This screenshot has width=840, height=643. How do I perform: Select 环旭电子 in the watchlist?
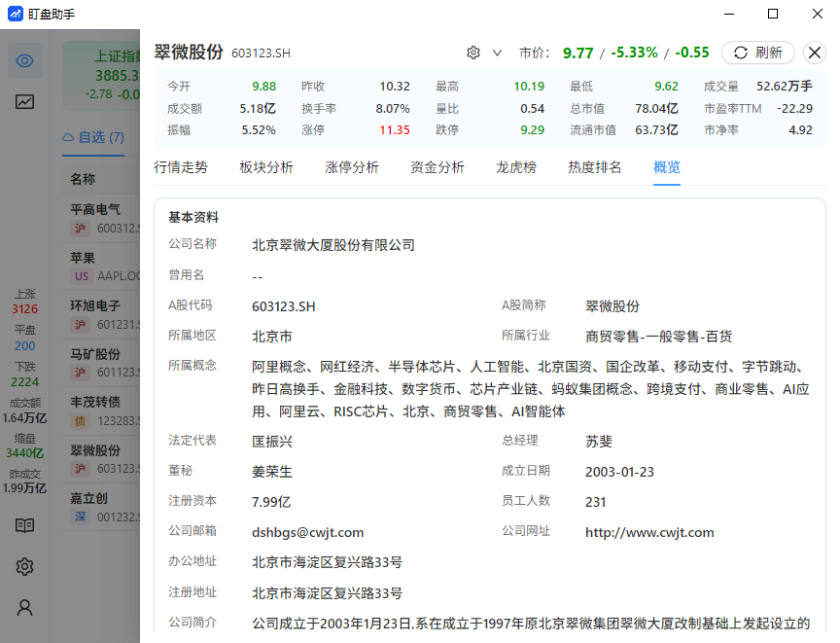[x=101, y=315]
